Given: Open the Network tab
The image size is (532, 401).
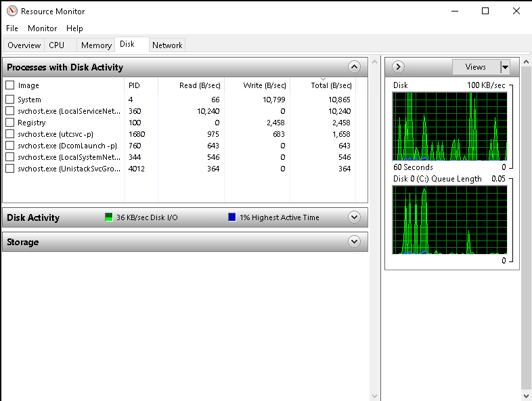Looking at the screenshot, I should point(167,45).
